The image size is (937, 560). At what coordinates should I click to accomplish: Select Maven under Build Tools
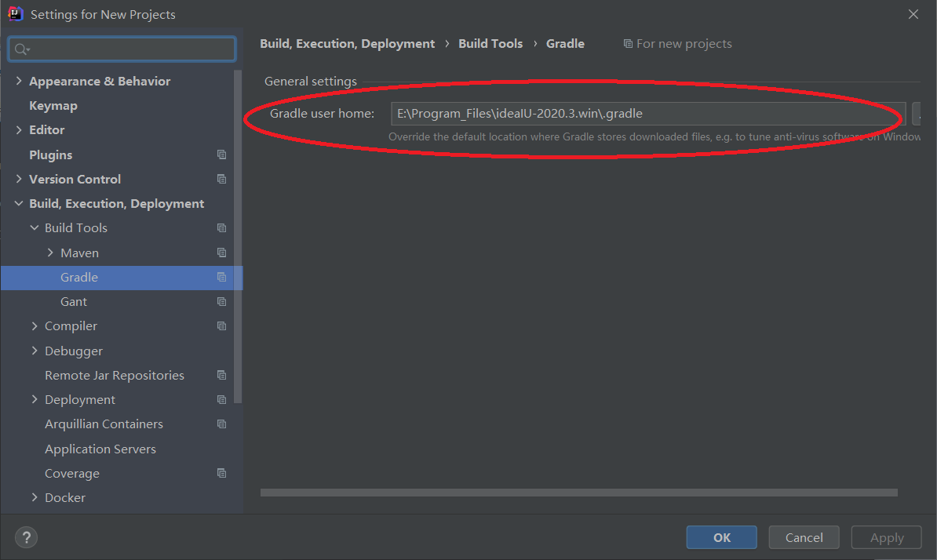pos(81,253)
